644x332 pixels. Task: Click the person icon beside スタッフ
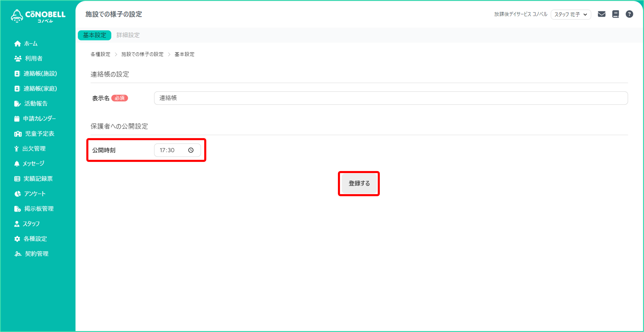click(x=17, y=224)
